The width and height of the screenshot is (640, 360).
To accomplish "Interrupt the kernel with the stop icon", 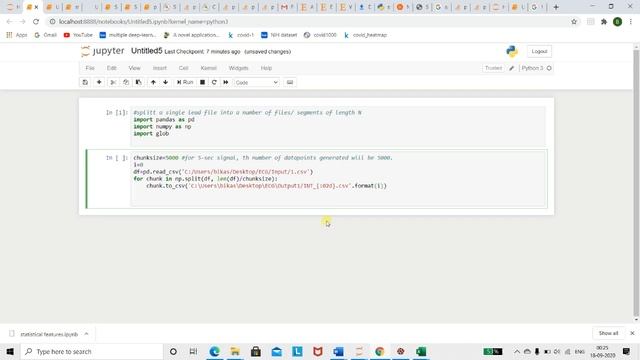I will pos(202,82).
